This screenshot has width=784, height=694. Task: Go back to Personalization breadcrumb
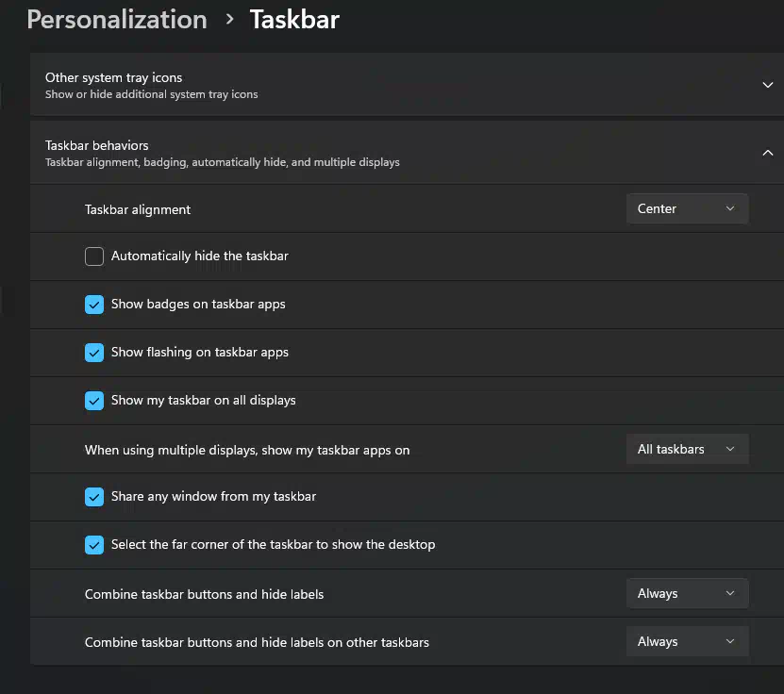116,20
